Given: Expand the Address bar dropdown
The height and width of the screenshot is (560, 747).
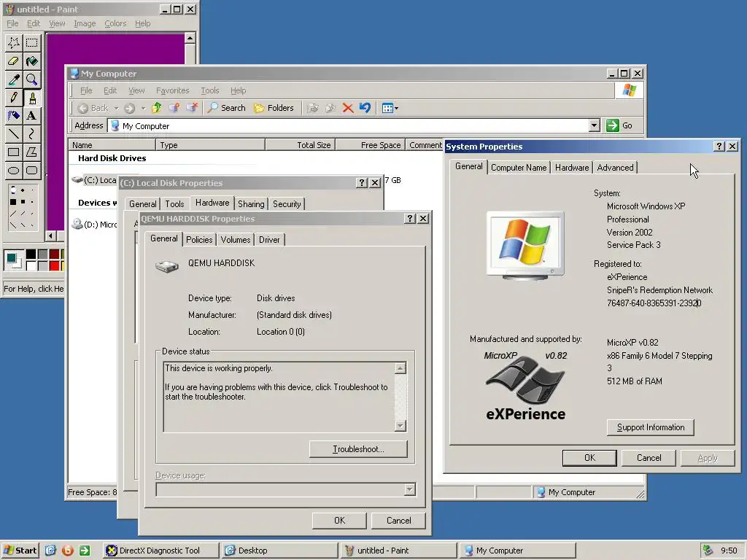Looking at the screenshot, I should pos(594,125).
